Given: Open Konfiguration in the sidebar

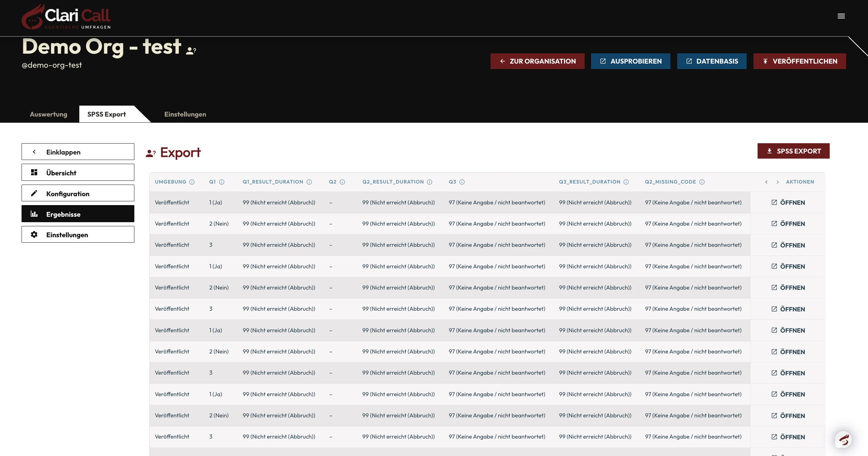Looking at the screenshot, I should pyautogui.click(x=78, y=193).
